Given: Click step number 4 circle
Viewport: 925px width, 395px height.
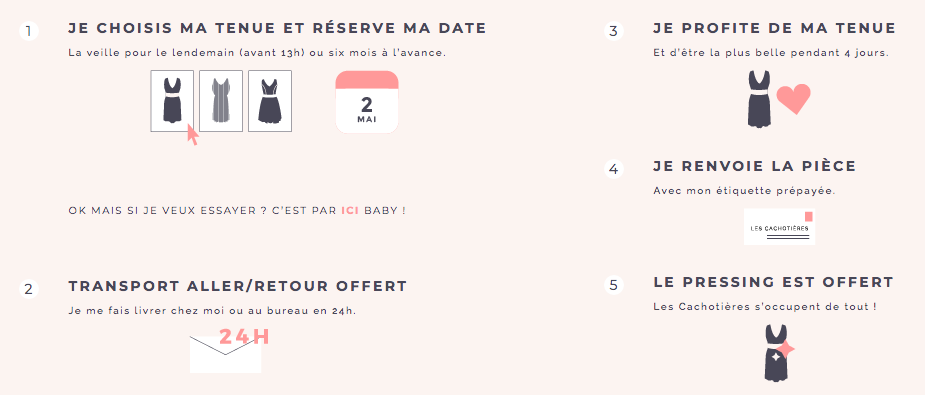Looking at the screenshot, I should click(614, 169).
